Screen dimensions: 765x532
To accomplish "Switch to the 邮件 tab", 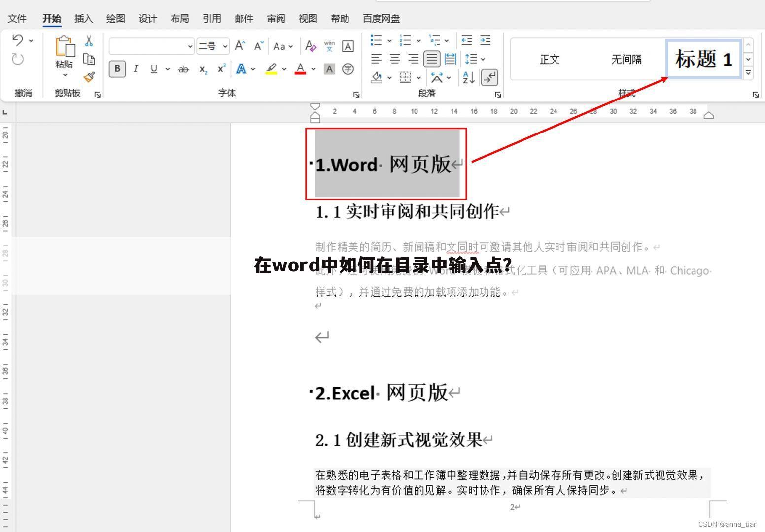I will 244,19.
